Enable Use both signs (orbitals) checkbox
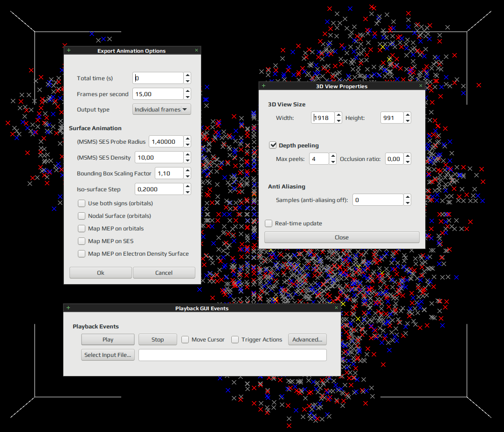The image size is (504, 432). coord(82,203)
